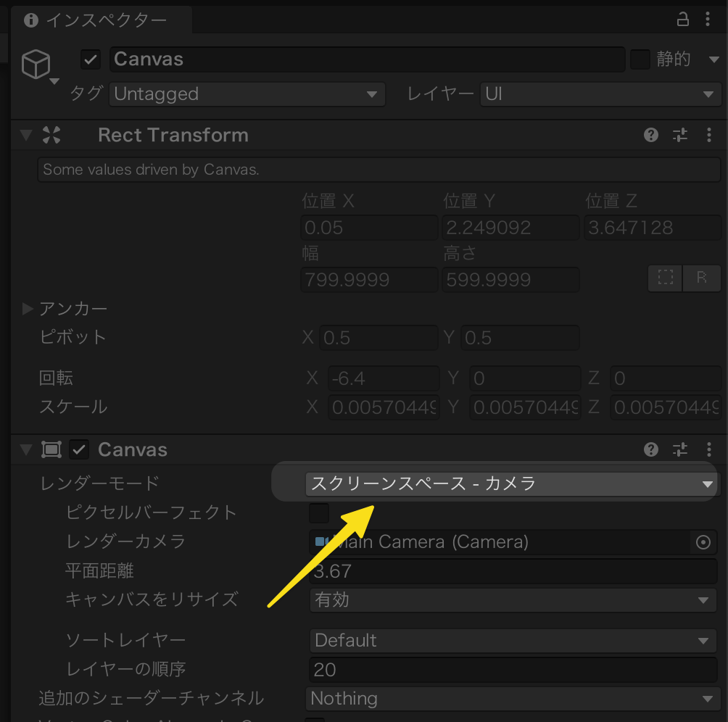Screen dimensions: 728x722
Task: Open the キャンバスをリサイズ 有効 dropdown
Action: [513, 600]
